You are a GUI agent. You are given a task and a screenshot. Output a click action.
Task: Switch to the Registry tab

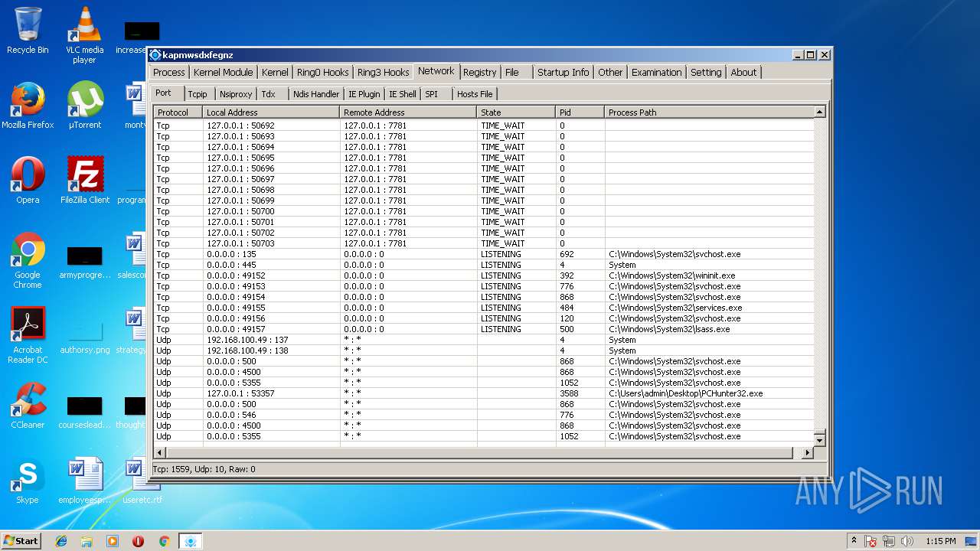pos(480,72)
